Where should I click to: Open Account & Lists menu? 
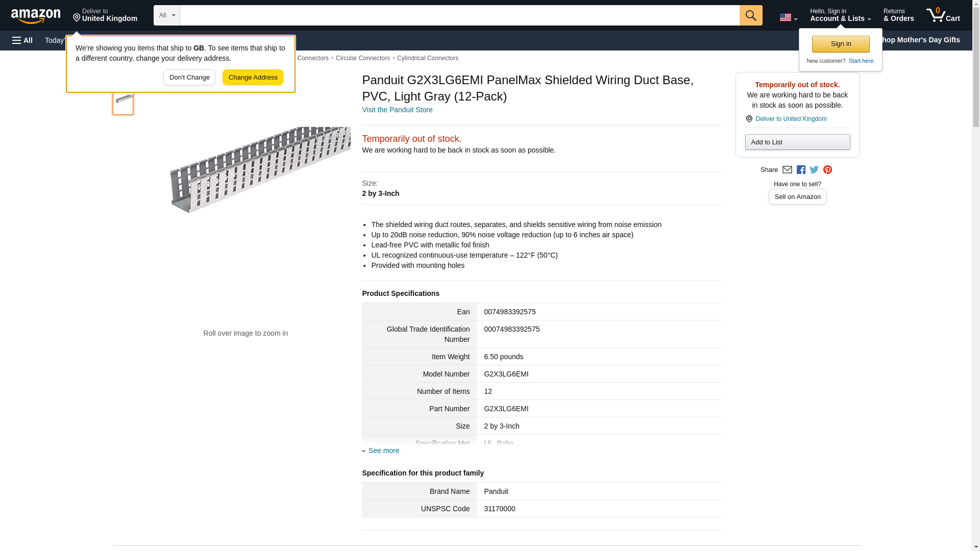(x=840, y=15)
